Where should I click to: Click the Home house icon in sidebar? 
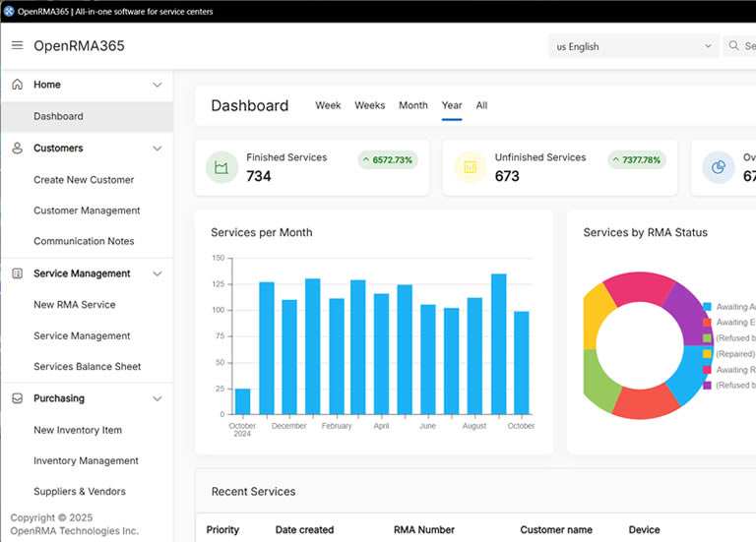[x=17, y=85]
